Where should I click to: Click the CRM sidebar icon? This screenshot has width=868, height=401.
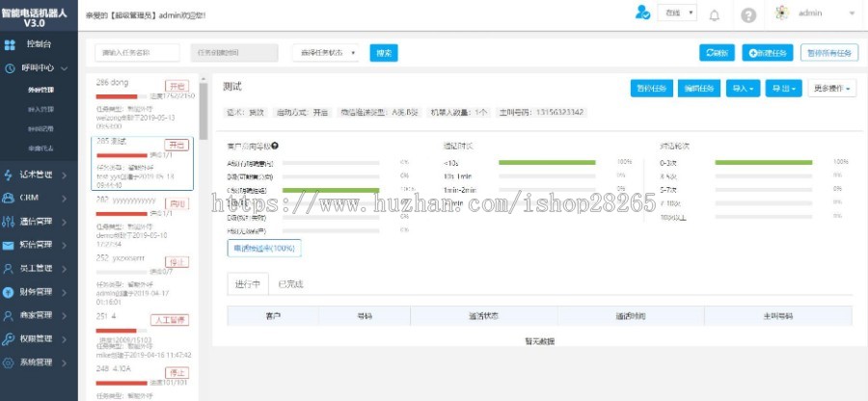coord(10,197)
